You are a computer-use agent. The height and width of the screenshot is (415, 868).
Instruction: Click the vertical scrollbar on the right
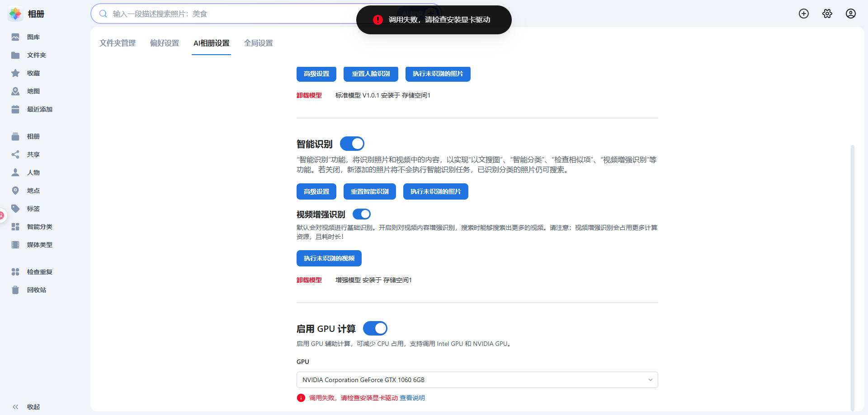click(853, 278)
